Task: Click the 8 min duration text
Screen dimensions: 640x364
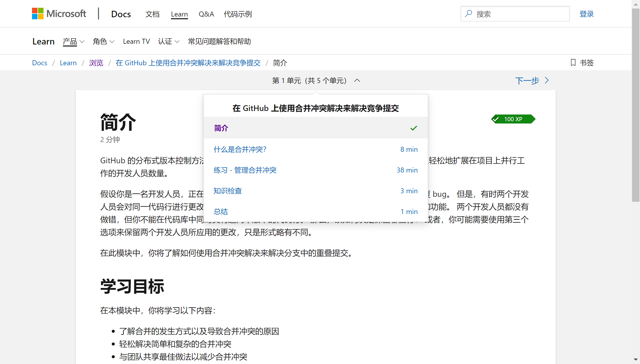Action: [409, 149]
